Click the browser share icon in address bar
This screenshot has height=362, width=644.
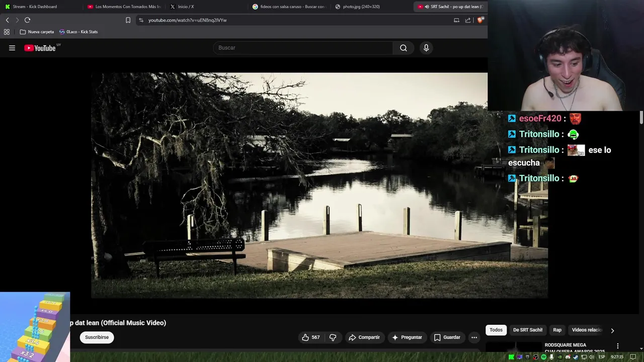(x=468, y=20)
